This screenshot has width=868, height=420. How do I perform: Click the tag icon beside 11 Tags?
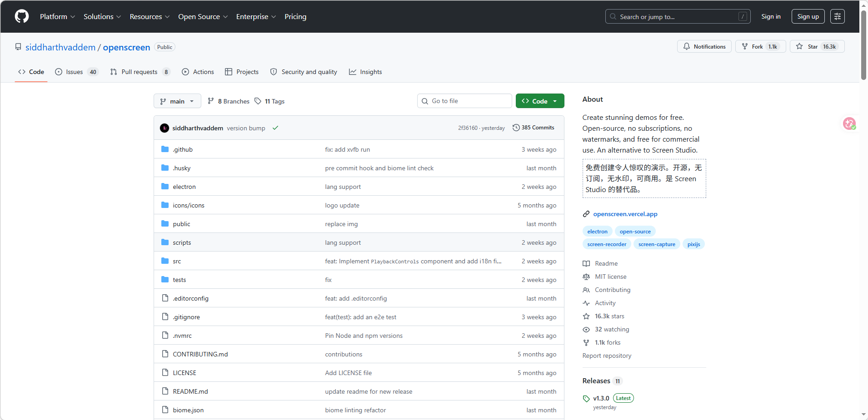pyautogui.click(x=258, y=101)
